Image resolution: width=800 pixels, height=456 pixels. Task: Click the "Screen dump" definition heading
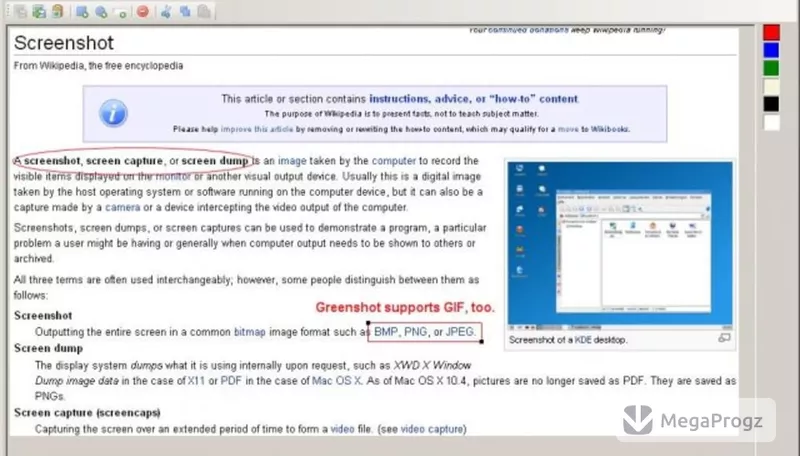coord(48,348)
